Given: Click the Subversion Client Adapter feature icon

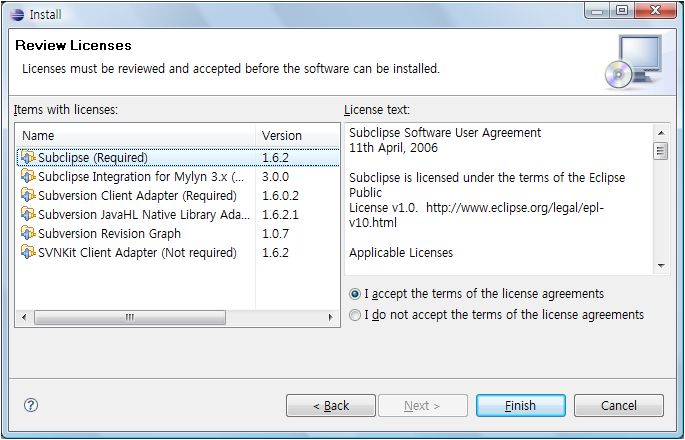Looking at the screenshot, I should 28,195.
